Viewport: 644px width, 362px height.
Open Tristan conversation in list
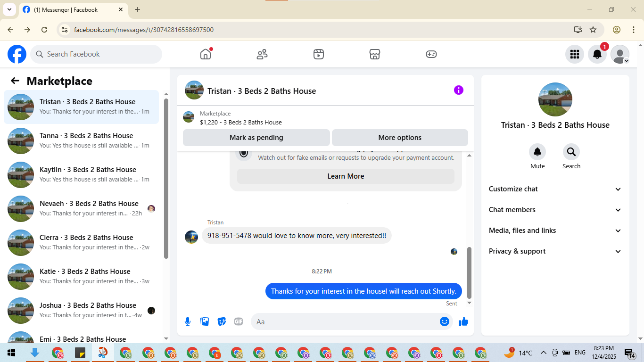click(82, 107)
